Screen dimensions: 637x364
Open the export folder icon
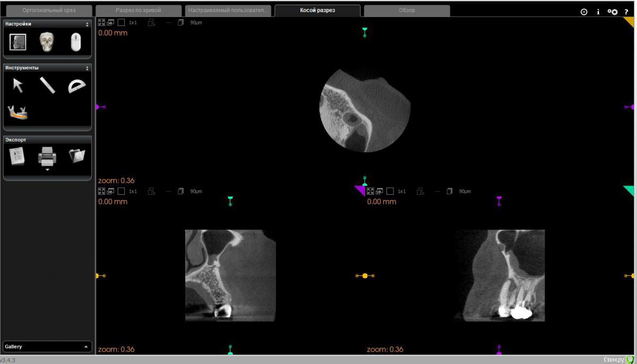coord(76,156)
